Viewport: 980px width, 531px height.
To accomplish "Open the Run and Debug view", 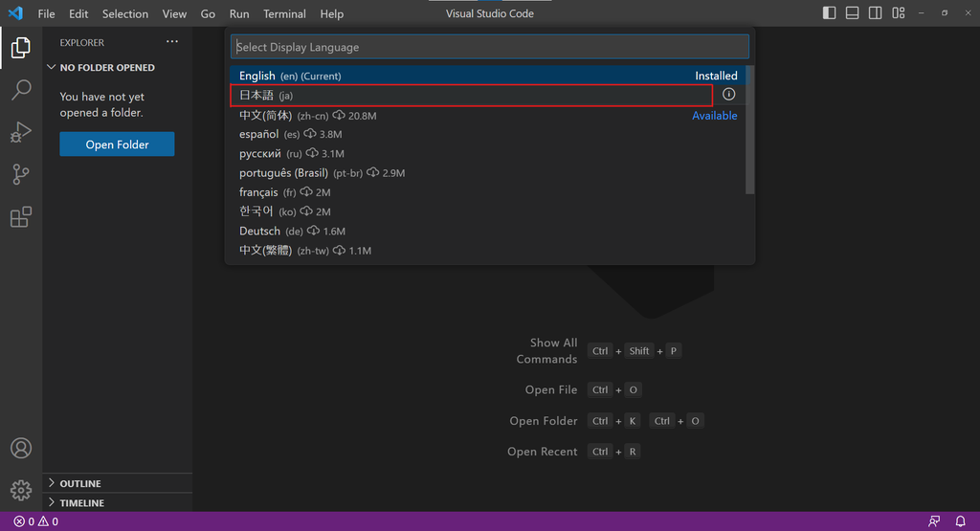I will click(20, 132).
